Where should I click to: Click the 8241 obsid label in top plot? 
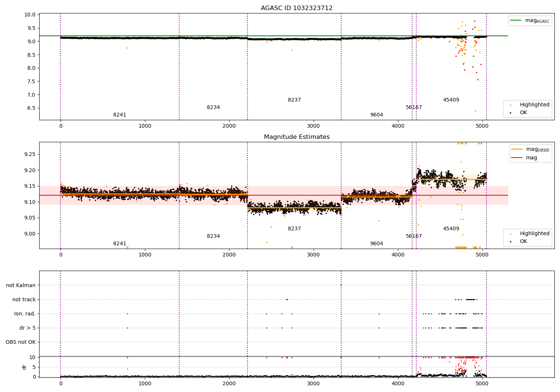(120, 115)
